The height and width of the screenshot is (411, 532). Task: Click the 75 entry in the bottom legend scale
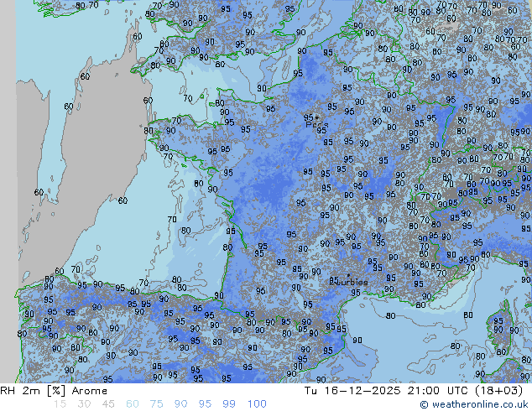pos(156,404)
